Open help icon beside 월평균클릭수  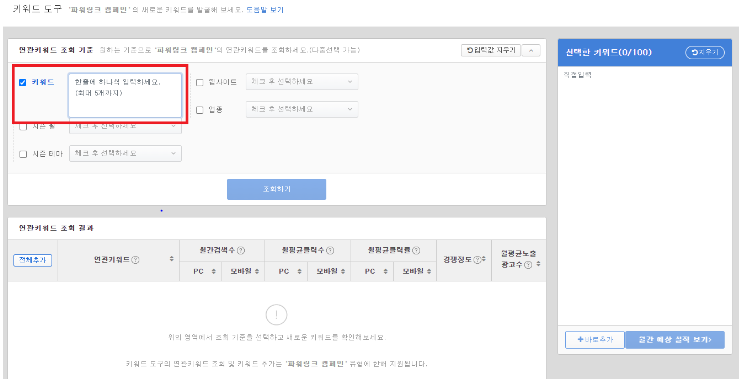[330, 250]
